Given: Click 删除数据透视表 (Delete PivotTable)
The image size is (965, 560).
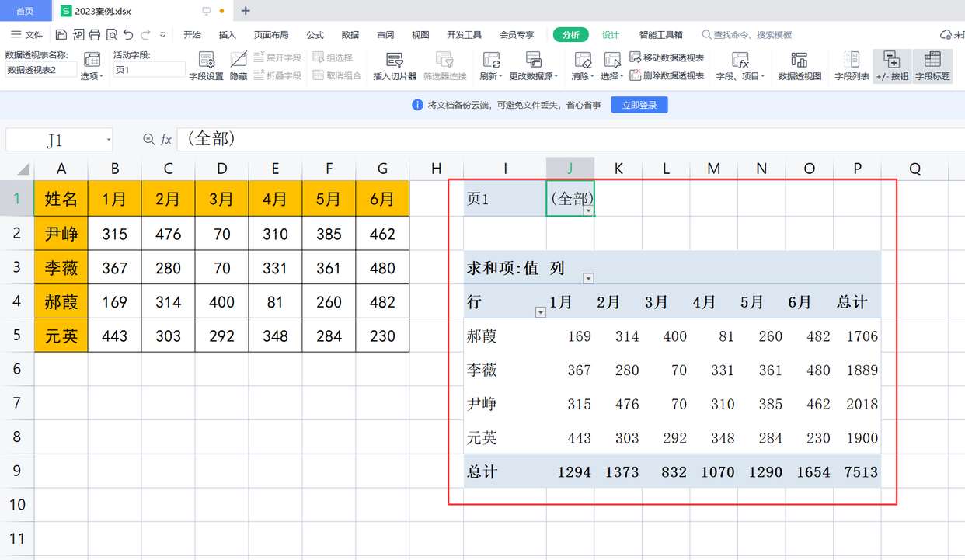Looking at the screenshot, I should pos(675,75).
